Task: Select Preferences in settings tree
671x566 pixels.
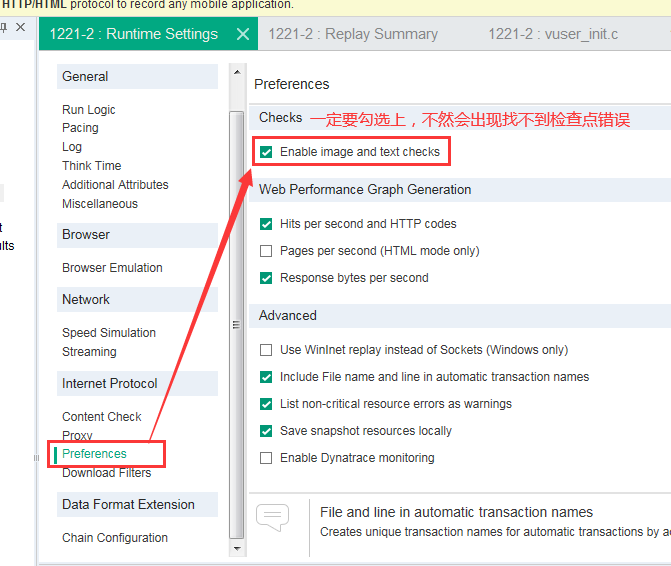Action: tap(94, 454)
